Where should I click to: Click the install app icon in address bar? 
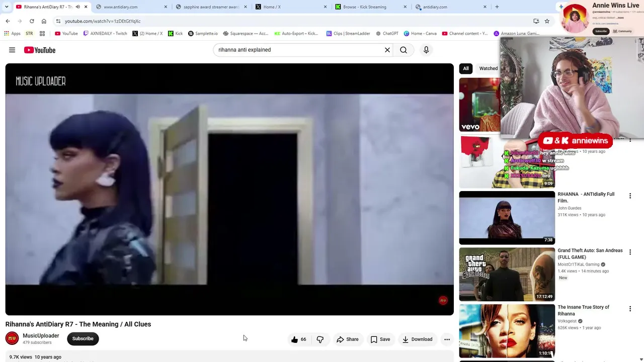(x=536, y=21)
